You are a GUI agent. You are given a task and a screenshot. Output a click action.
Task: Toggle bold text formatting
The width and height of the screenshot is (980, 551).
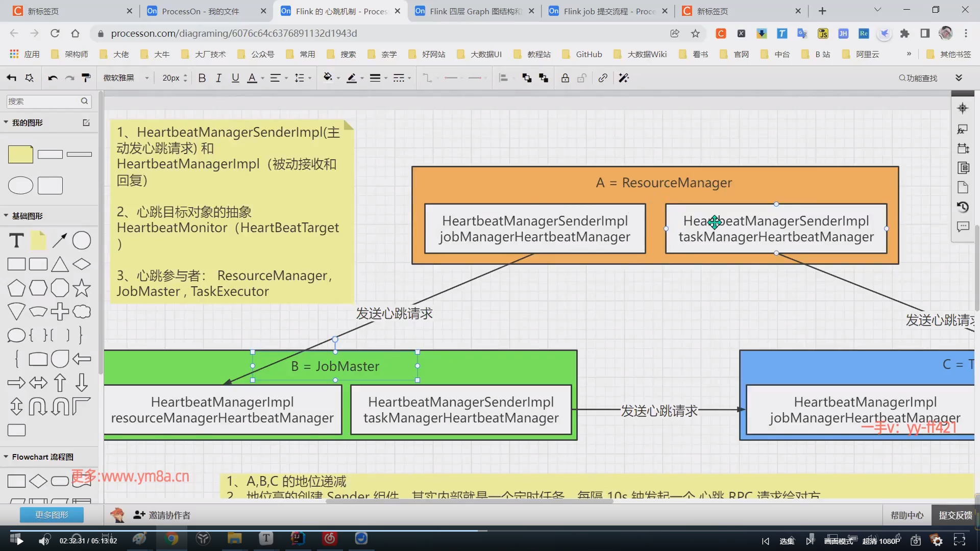pyautogui.click(x=202, y=78)
